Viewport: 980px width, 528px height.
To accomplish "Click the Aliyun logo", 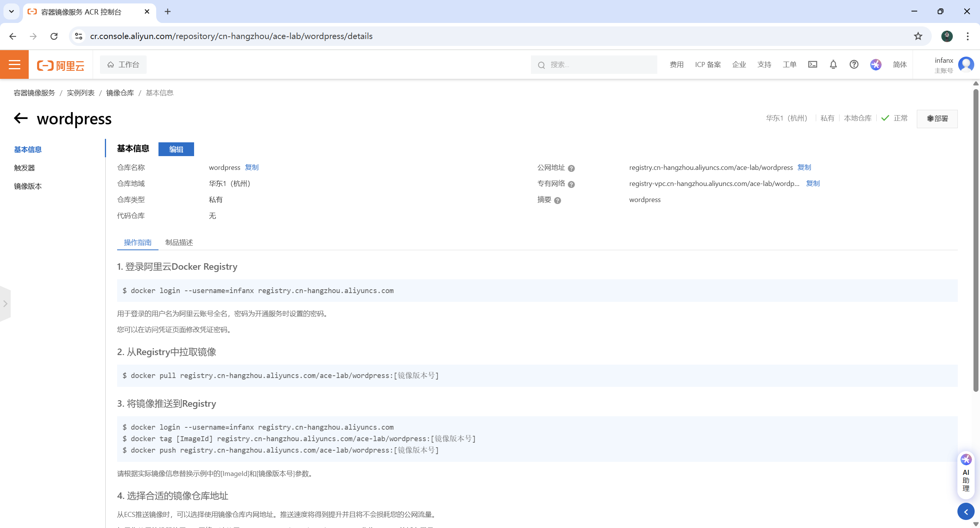I will (x=60, y=65).
